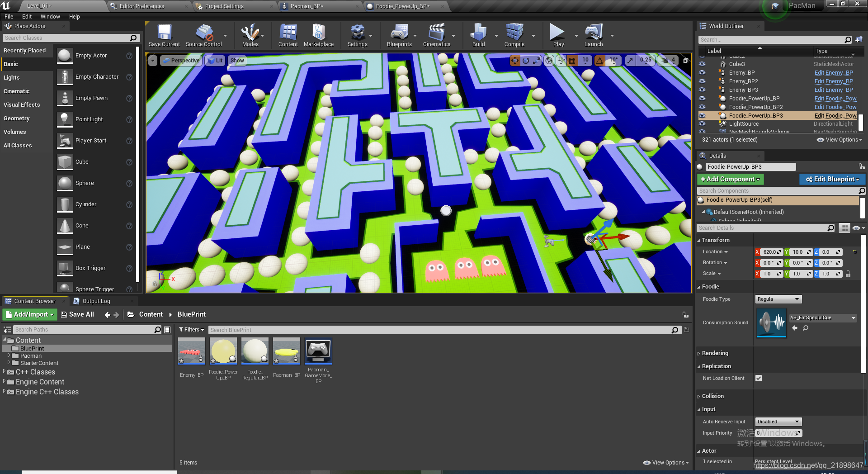Switch to Pacman_BP tab
The height and width of the screenshot is (474, 868).
(307, 6)
